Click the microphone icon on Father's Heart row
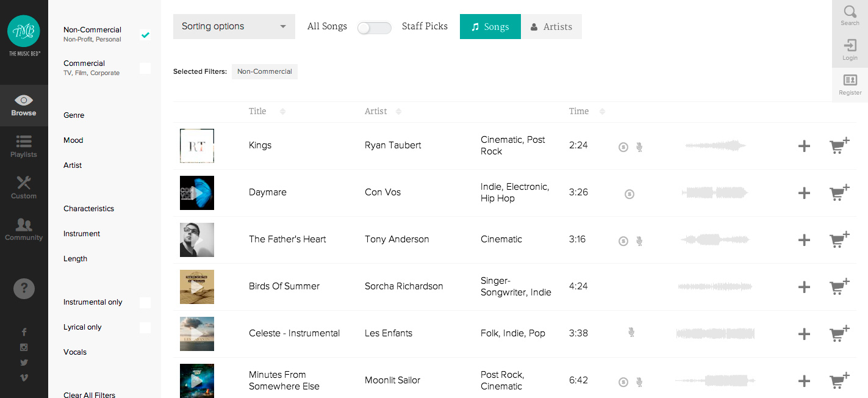Screen dimensions: 868x398 639,241
